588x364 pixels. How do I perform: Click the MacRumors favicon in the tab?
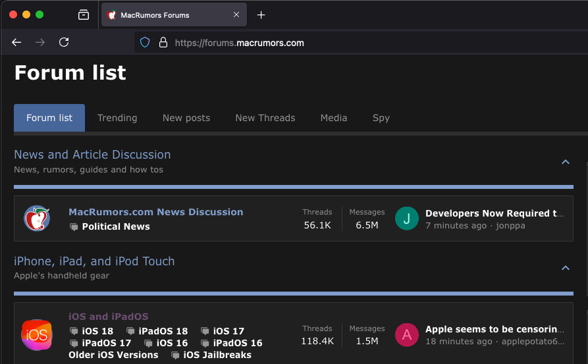point(111,15)
